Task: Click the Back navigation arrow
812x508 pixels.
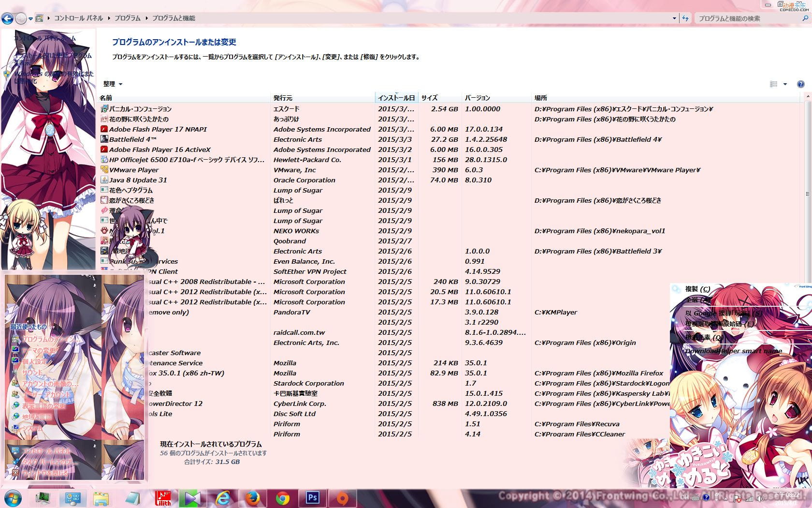Action: (7, 18)
